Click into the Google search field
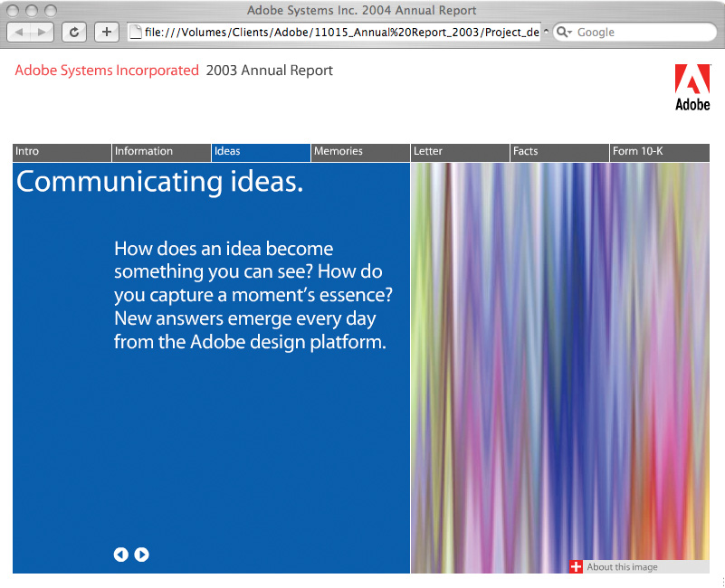The height and width of the screenshot is (588, 725). coord(643,32)
